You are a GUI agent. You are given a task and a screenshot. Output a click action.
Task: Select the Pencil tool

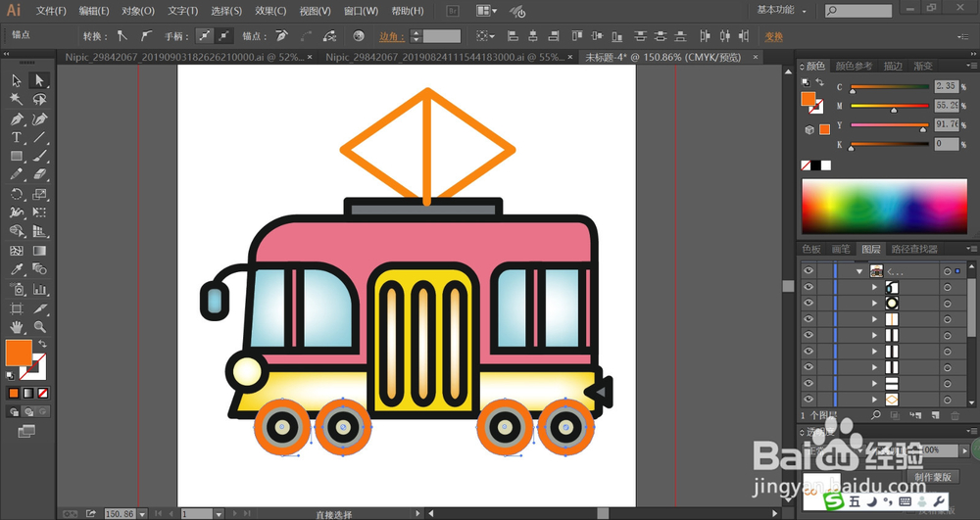[x=17, y=174]
